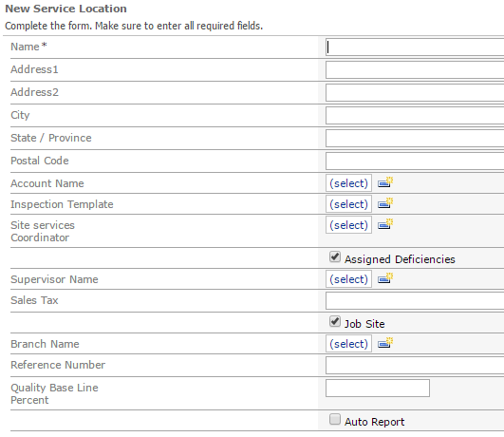Screen dimensions: 504x437
Task: Open the Inspection Template select lookup
Action: pyautogui.click(x=348, y=204)
